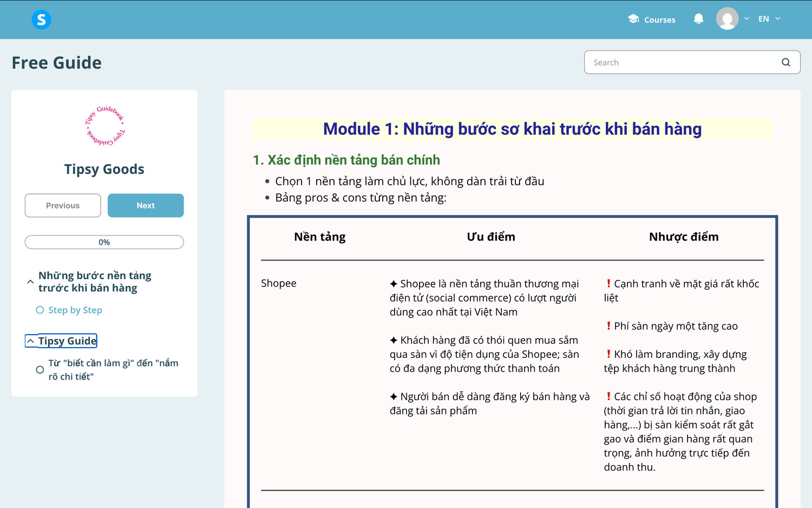Click the 'Phí sàn ngày một tăng cao' text
The image size is (812, 508).
pos(672,326)
